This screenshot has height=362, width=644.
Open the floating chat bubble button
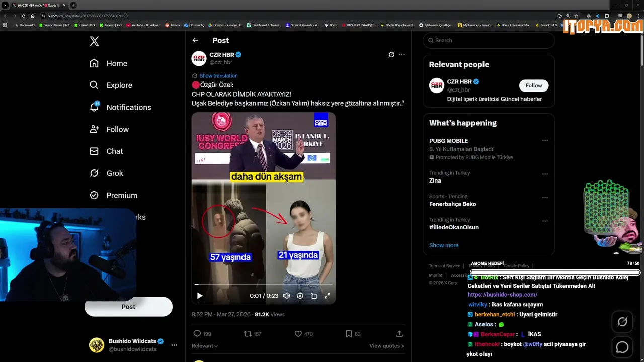[622, 347]
